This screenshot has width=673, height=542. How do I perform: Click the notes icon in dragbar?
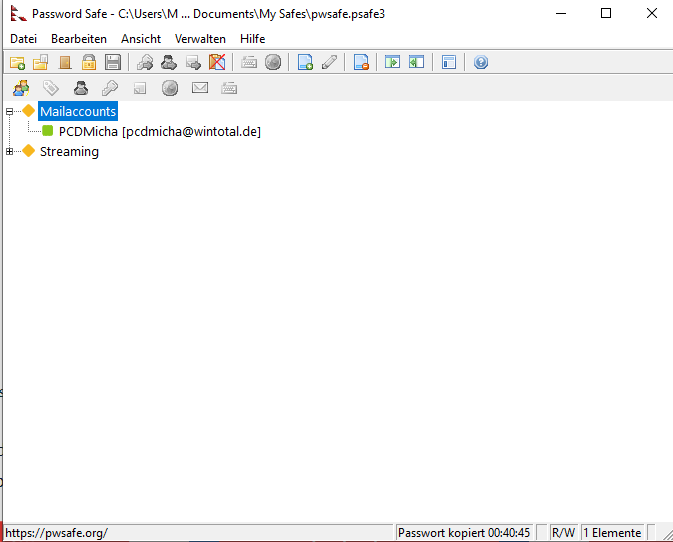point(140,89)
